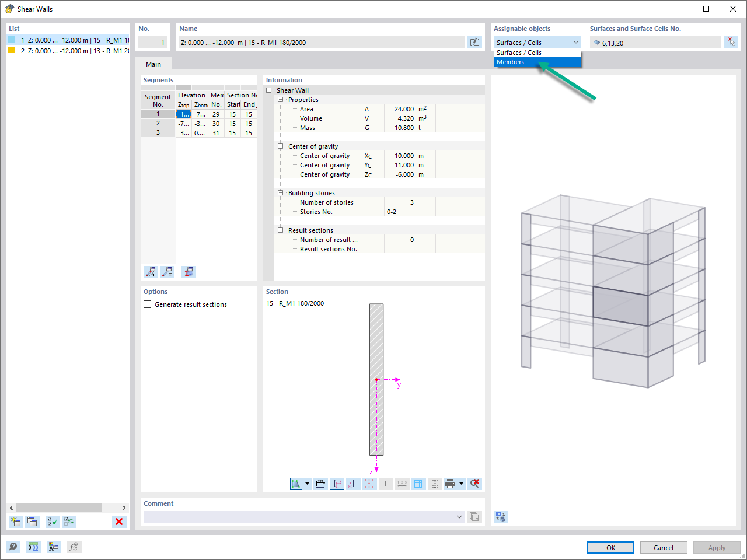Select the grid view icon under the Section preview

pos(418,484)
